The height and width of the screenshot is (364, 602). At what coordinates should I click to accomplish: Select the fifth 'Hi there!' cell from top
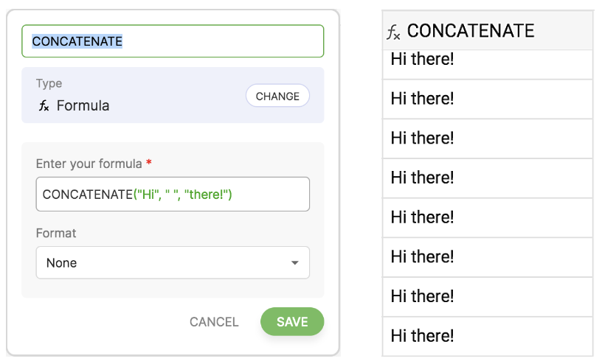click(487, 218)
